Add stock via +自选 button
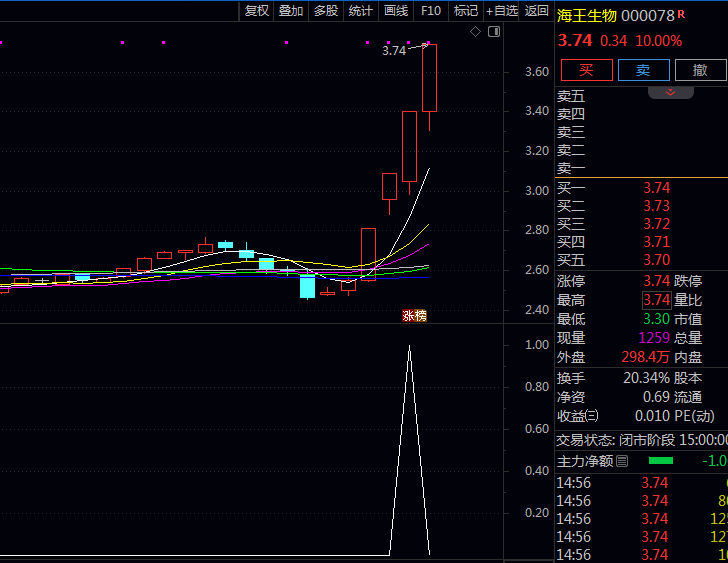728x563 pixels. 502,11
